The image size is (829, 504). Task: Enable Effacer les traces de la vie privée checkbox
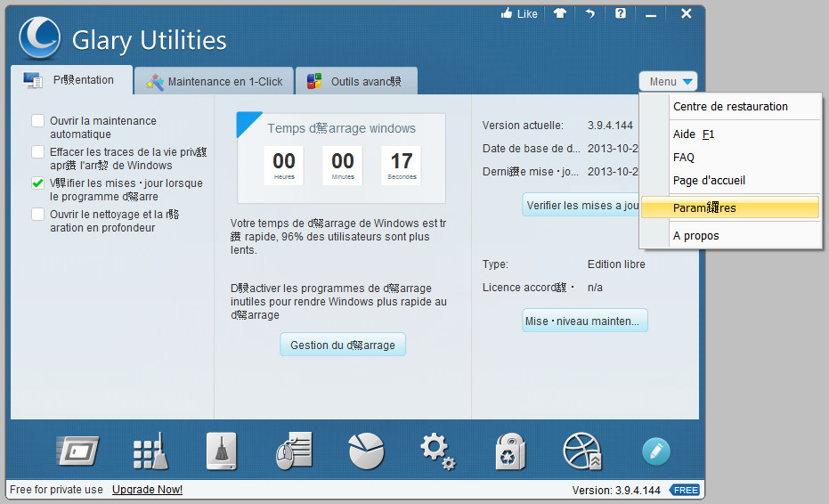point(37,151)
